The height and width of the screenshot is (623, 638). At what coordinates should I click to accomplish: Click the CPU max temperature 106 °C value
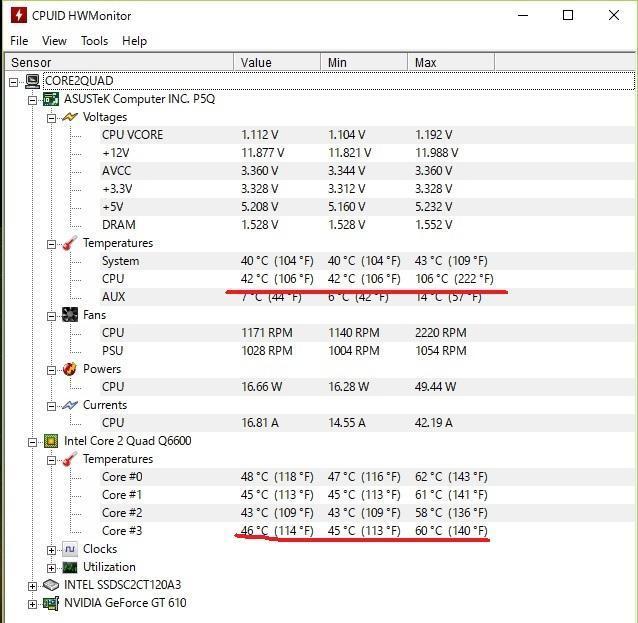454,279
